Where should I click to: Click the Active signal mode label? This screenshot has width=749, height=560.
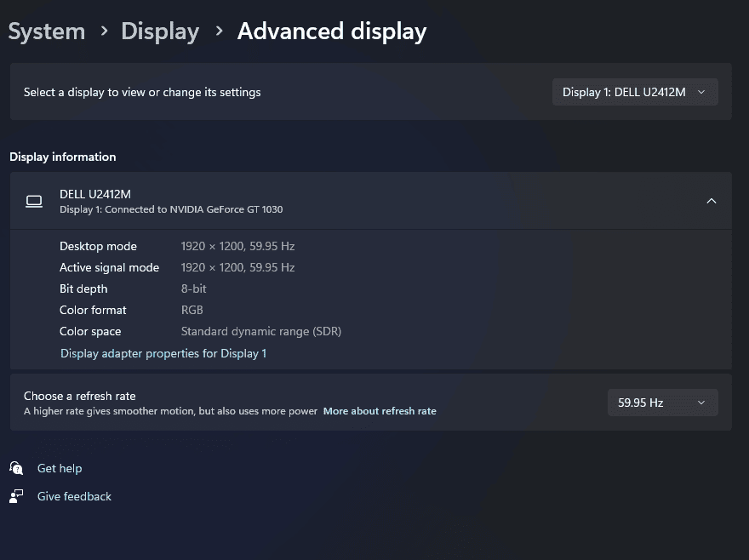tap(110, 267)
